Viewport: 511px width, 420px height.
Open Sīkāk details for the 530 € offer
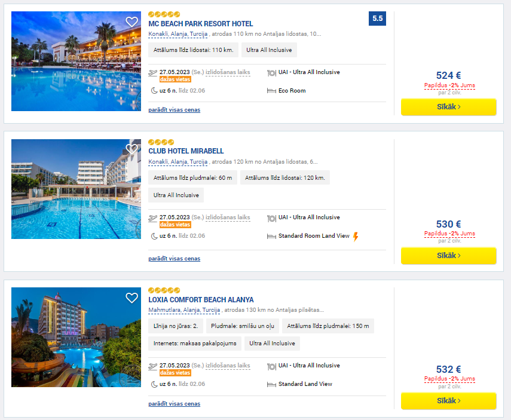click(448, 256)
